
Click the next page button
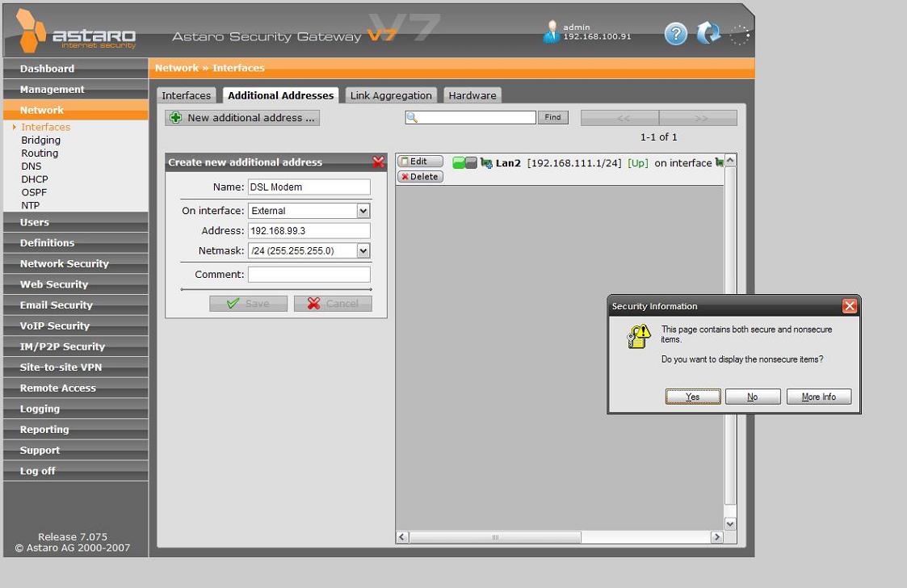tap(698, 118)
